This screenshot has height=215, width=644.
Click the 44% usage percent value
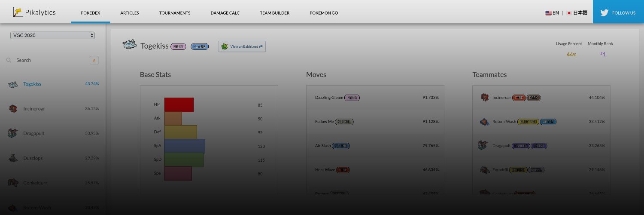point(571,54)
